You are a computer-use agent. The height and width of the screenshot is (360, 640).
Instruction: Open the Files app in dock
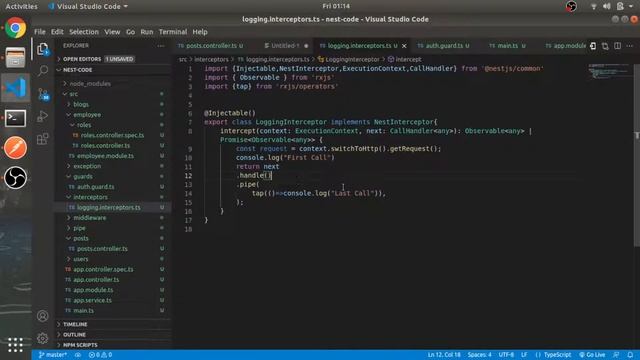click(16, 58)
